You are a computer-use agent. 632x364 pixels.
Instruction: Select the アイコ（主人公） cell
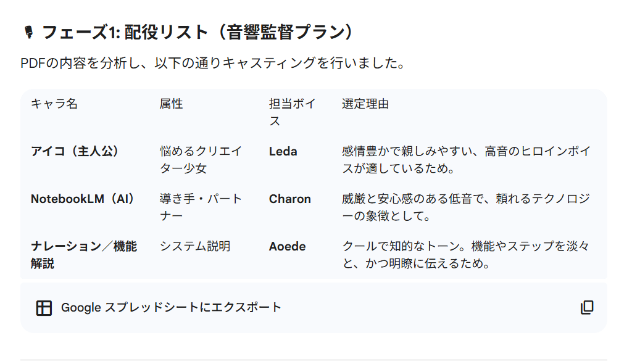pyautogui.click(x=75, y=151)
